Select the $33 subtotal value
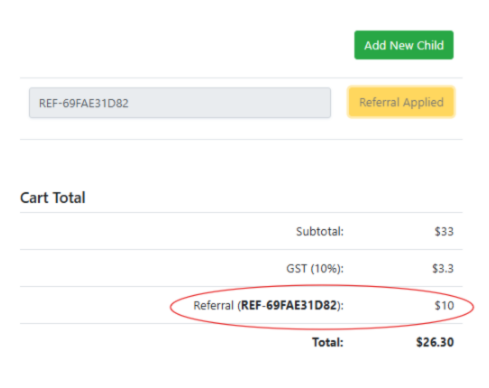The height and width of the screenshot is (388, 489). [444, 231]
